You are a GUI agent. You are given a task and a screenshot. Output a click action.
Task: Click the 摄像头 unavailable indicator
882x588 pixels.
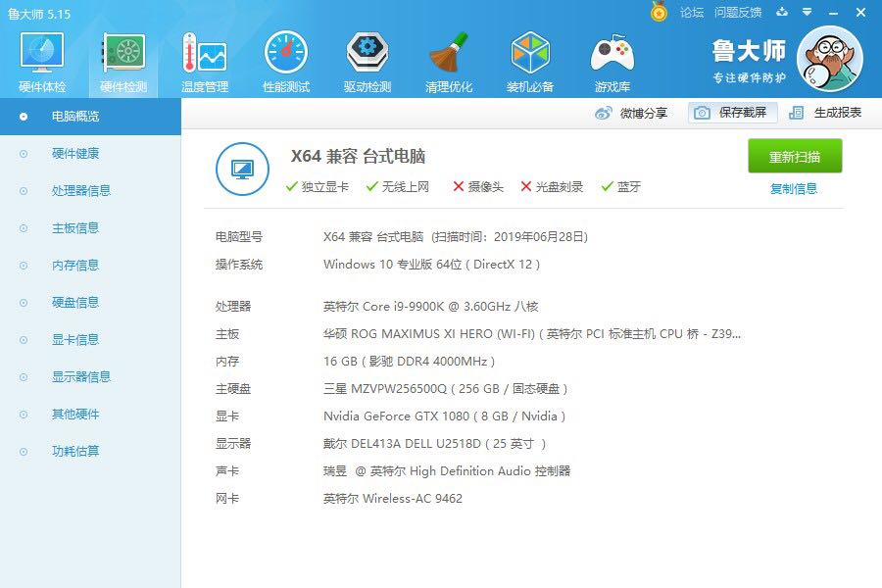point(478,187)
